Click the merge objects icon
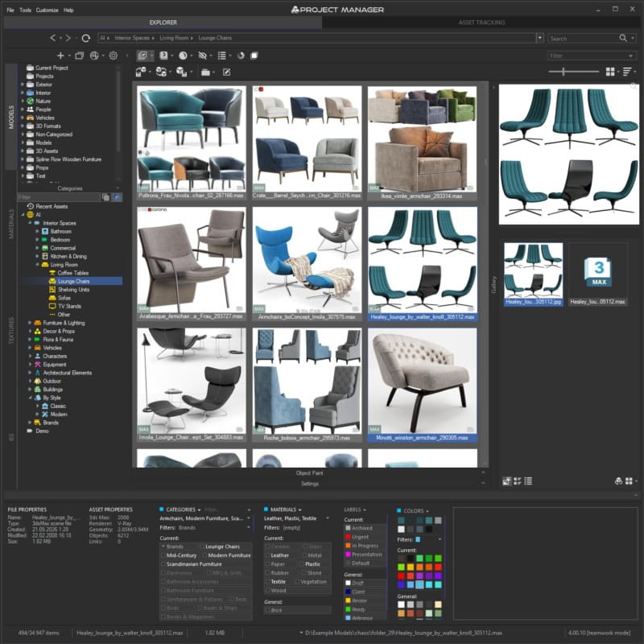Viewport: 644px width, 644px height. coord(140,72)
